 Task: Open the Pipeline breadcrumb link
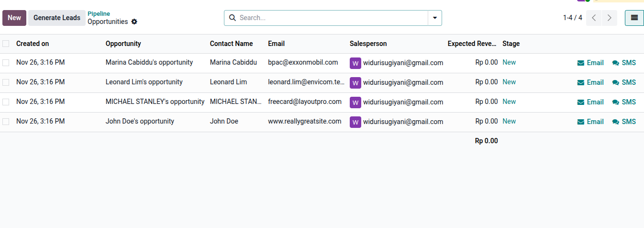click(99, 14)
